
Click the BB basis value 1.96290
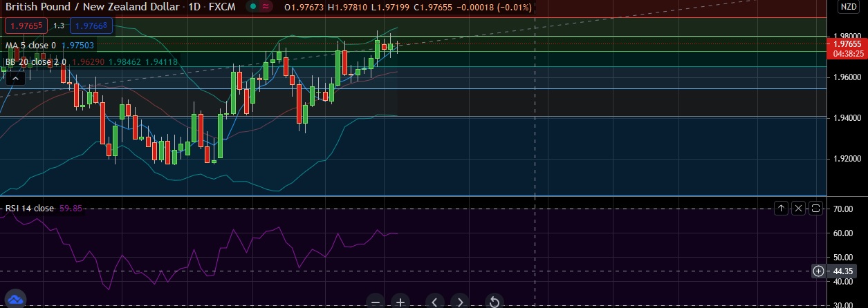(x=87, y=62)
